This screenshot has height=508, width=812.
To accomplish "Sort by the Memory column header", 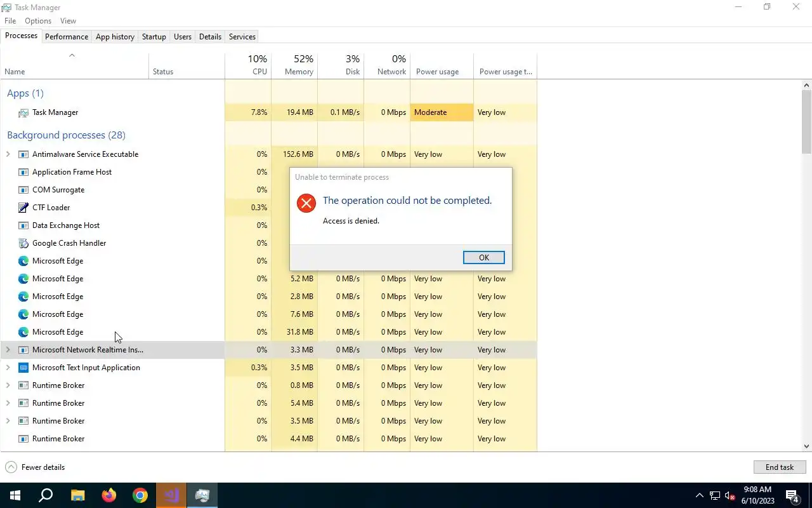I will pos(294,65).
